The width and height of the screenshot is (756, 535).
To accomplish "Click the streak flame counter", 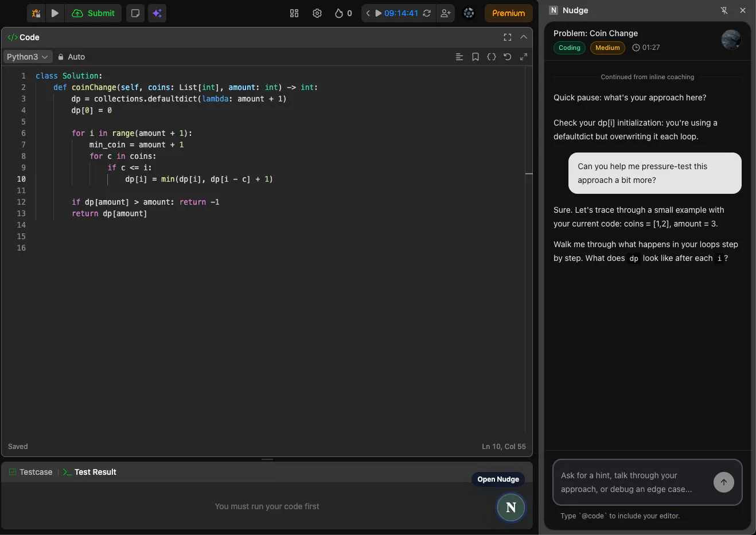I will 343,13.
